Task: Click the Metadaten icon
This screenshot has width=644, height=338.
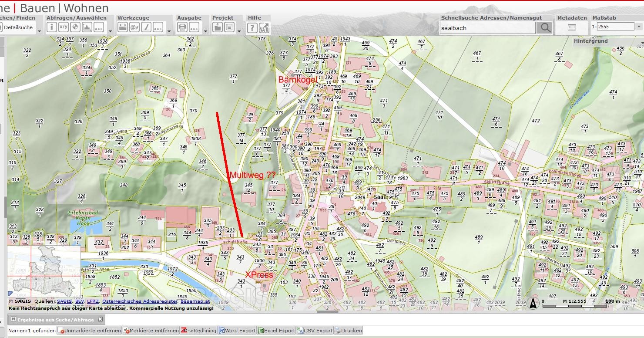Action: click(x=572, y=27)
